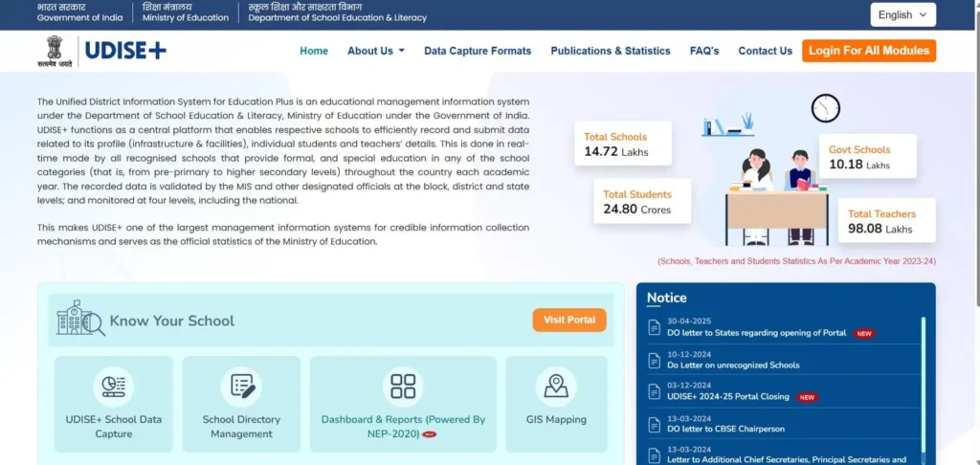Screen dimensions: 980x465
Task: Open UDISE+ 2024-25 Portal Closing notice
Action: pos(728,397)
